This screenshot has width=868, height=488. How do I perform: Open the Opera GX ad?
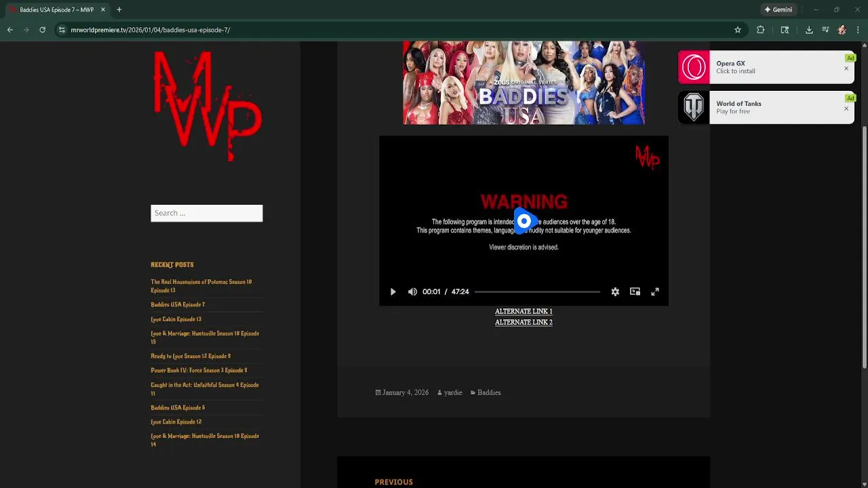coord(766,67)
